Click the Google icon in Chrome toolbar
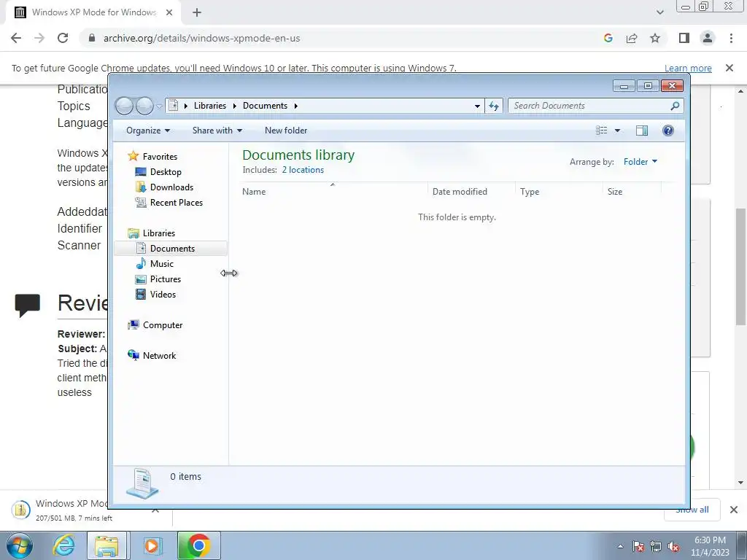The image size is (747, 560). coord(608,38)
